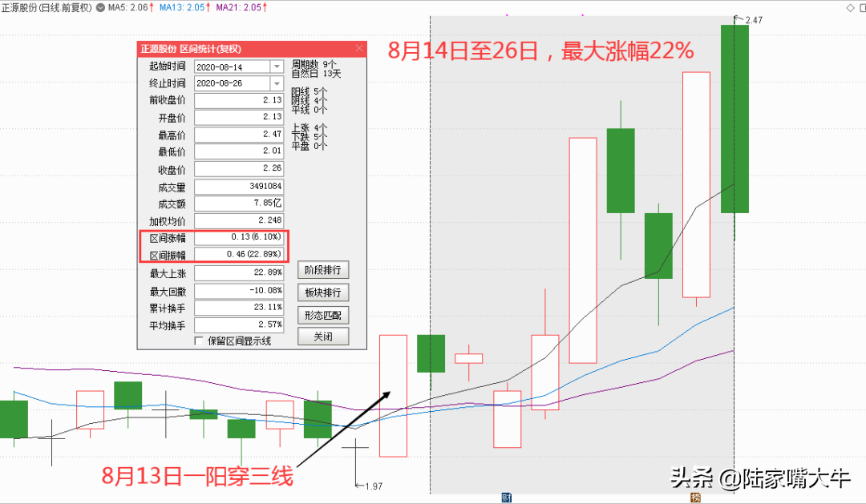Click the 最低价 value 2.01
Screen dimensions: 866x504
tap(239, 151)
